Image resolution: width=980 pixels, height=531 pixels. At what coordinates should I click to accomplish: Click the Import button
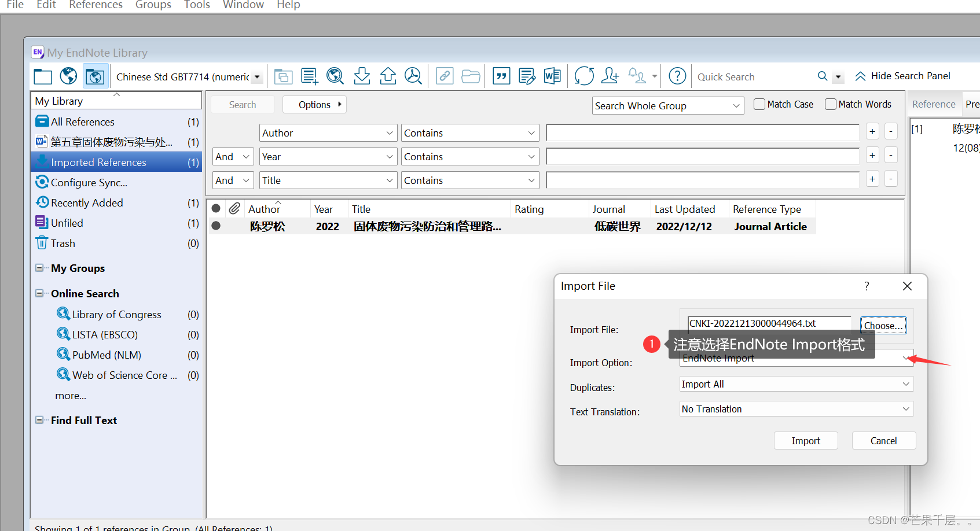[806, 441]
